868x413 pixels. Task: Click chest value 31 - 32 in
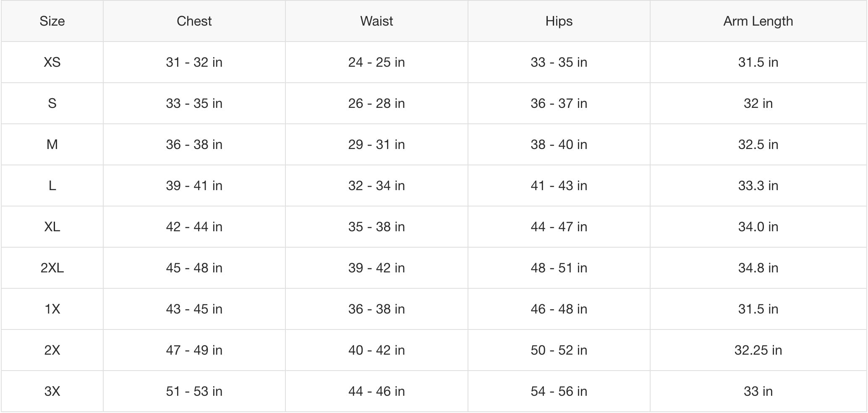pyautogui.click(x=194, y=62)
